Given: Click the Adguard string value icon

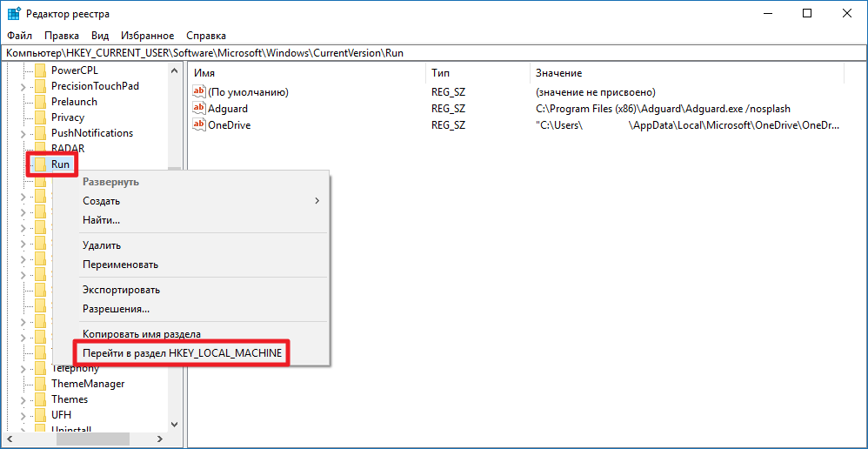Looking at the screenshot, I should [x=198, y=109].
